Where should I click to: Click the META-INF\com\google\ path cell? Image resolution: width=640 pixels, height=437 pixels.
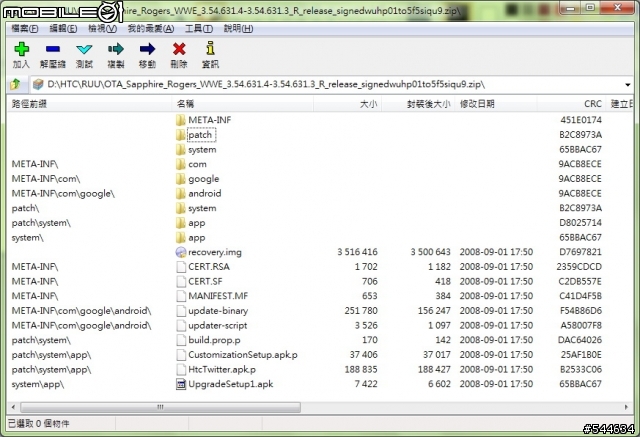pos(63,193)
